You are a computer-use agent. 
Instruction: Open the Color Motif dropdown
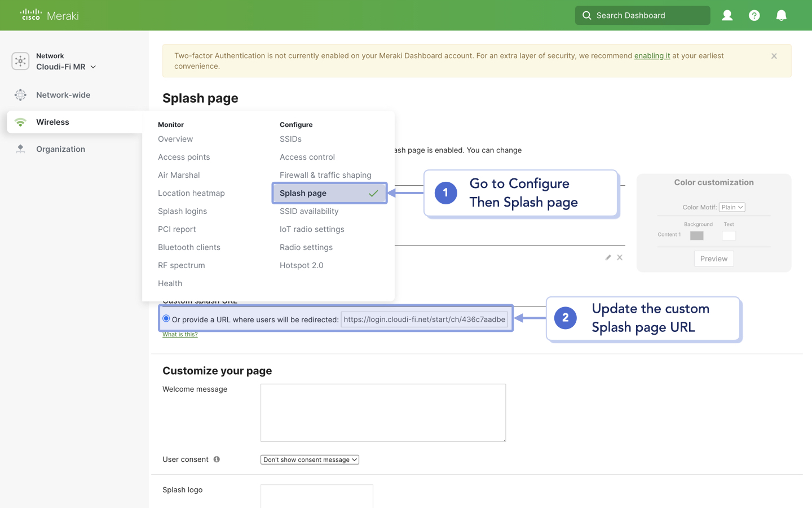pyautogui.click(x=732, y=207)
